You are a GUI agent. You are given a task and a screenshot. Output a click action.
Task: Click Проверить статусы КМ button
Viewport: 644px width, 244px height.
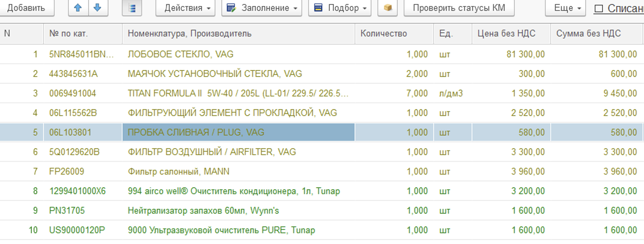tap(459, 8)
